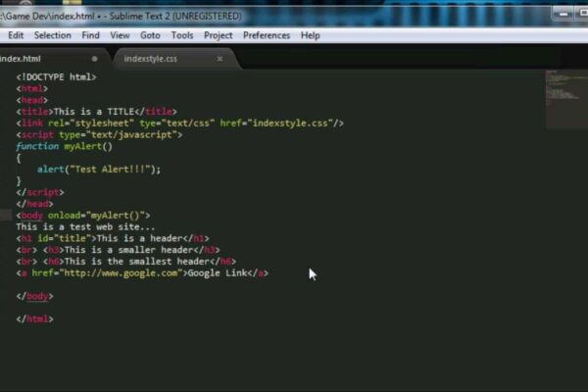Open the Goto menu

point(150,35)
